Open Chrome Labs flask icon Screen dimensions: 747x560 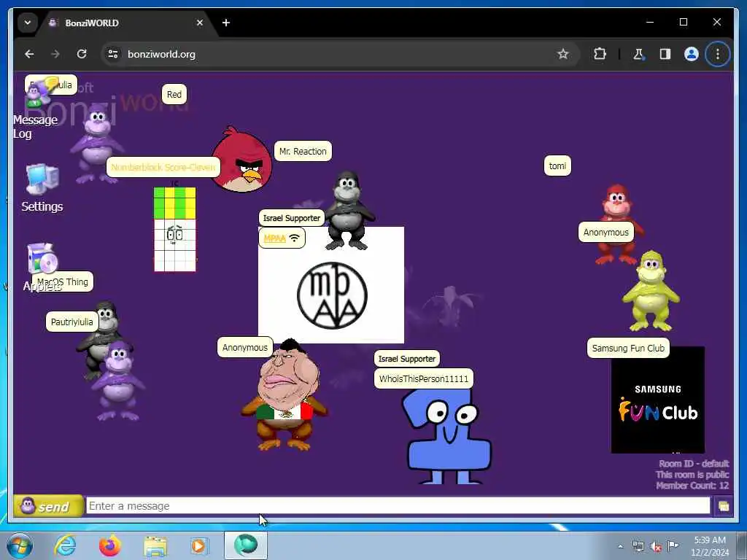tap(638, 54)
